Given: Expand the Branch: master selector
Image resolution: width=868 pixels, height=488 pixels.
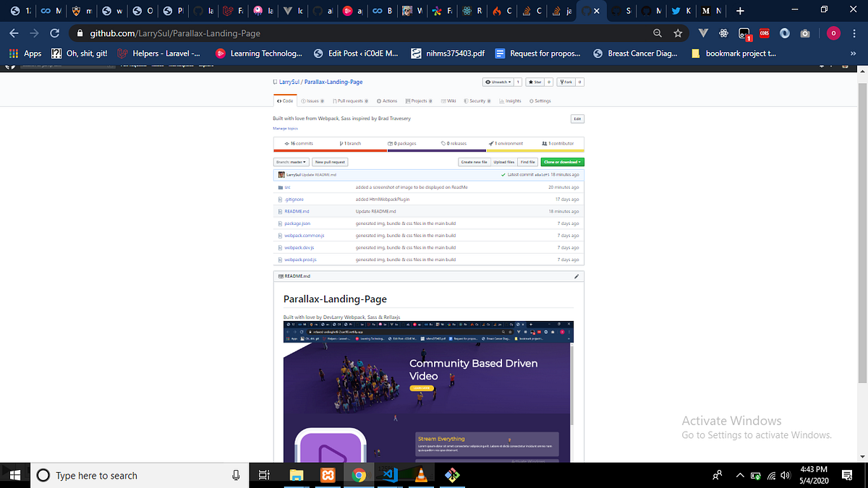Looking at the screenshot, I should pyautogui.click(x=291, y=161).
